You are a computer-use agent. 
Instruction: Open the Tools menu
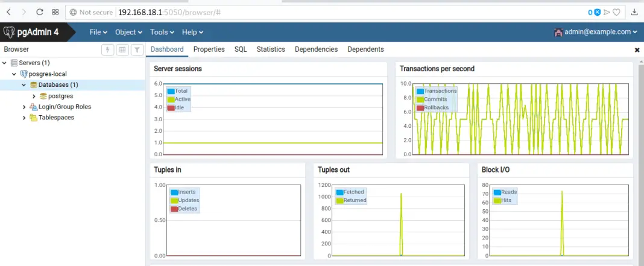(162, 32)
